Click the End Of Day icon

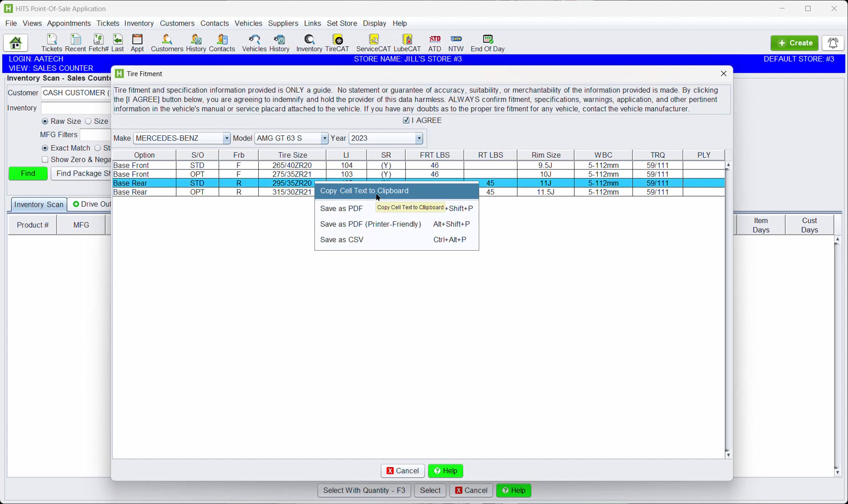pos(487,42)
